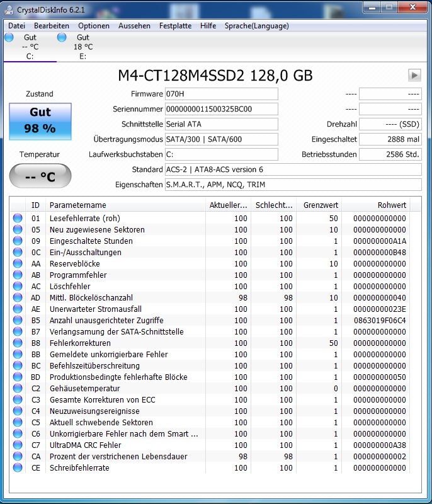The height and width of the screenshot is (504, 432).
Task: Click status orb of Neuzuweisungsereignisse row
Action: pos(18,411)
